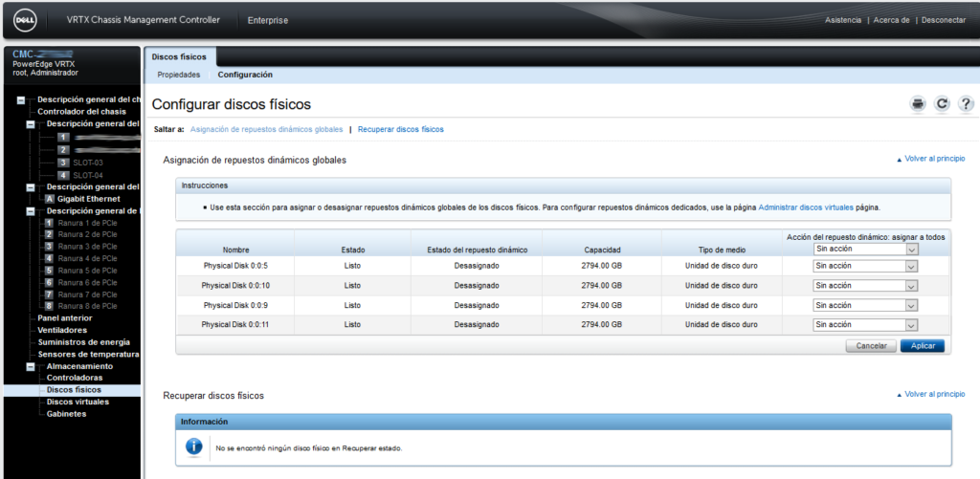Select the Discos físicos main tab

(x=179, y=57)
